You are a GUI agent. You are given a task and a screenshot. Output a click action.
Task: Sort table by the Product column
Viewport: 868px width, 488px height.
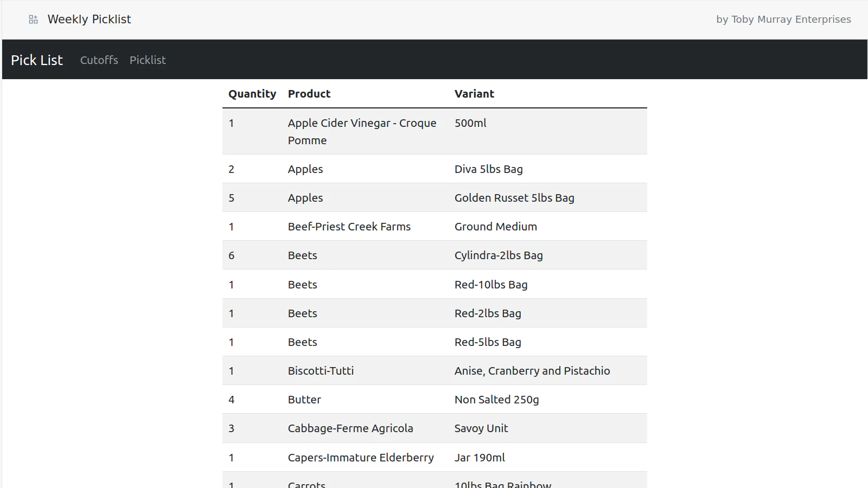click(309, 93)
